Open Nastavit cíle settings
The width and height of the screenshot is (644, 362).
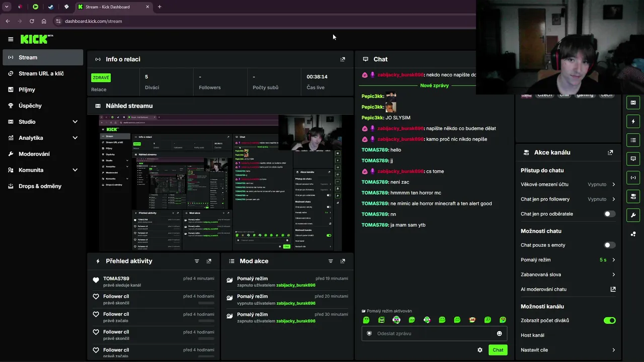pos(568,350)
